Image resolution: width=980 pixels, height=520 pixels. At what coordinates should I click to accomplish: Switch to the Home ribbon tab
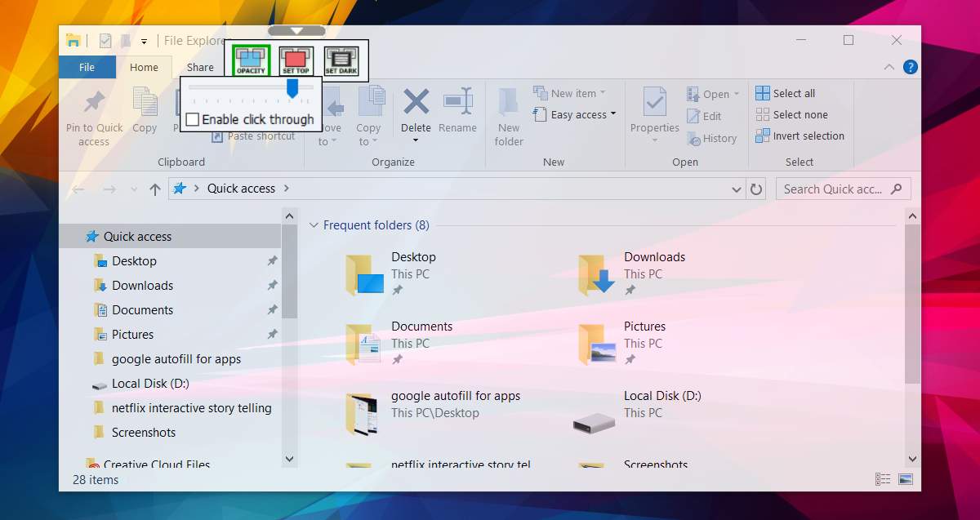click(144, 68)
